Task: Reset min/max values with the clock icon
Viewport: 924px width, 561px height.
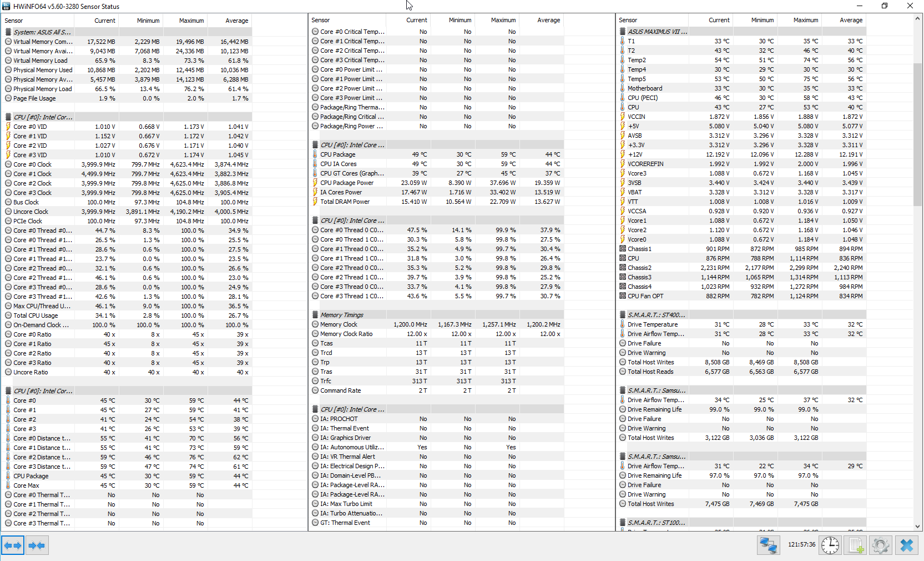Action: click(x=830, y=545)
